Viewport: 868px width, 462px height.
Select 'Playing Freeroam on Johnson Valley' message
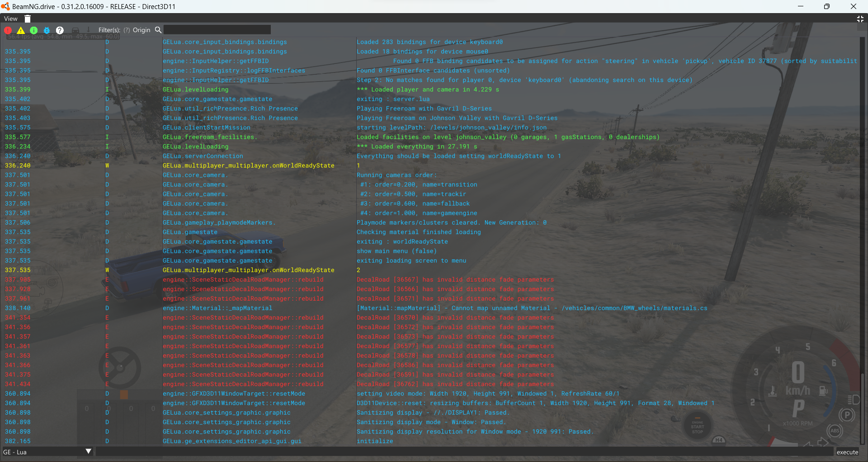point(457,118)
